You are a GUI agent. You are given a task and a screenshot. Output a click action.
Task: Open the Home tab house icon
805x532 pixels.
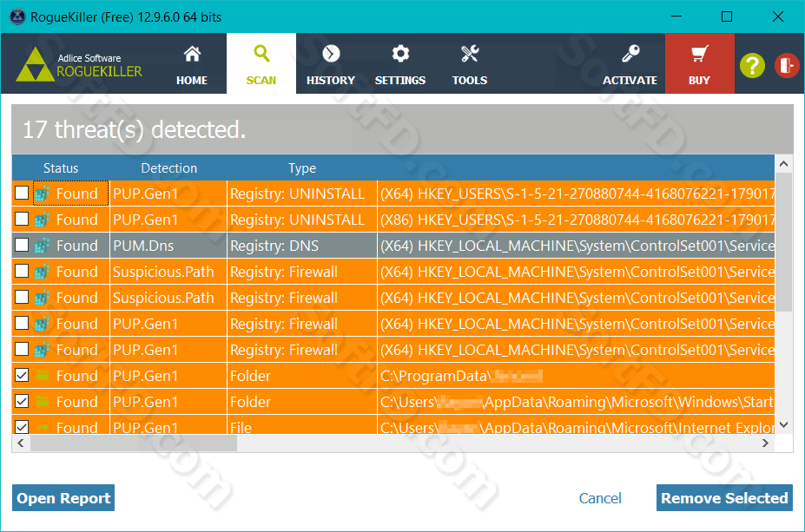(x=192, y=53)
